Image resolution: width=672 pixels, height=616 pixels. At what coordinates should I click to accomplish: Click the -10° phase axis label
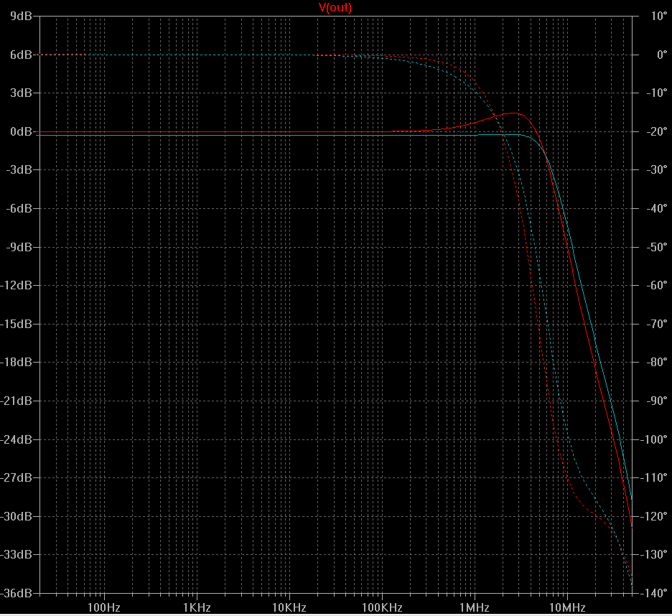[657, 93]
